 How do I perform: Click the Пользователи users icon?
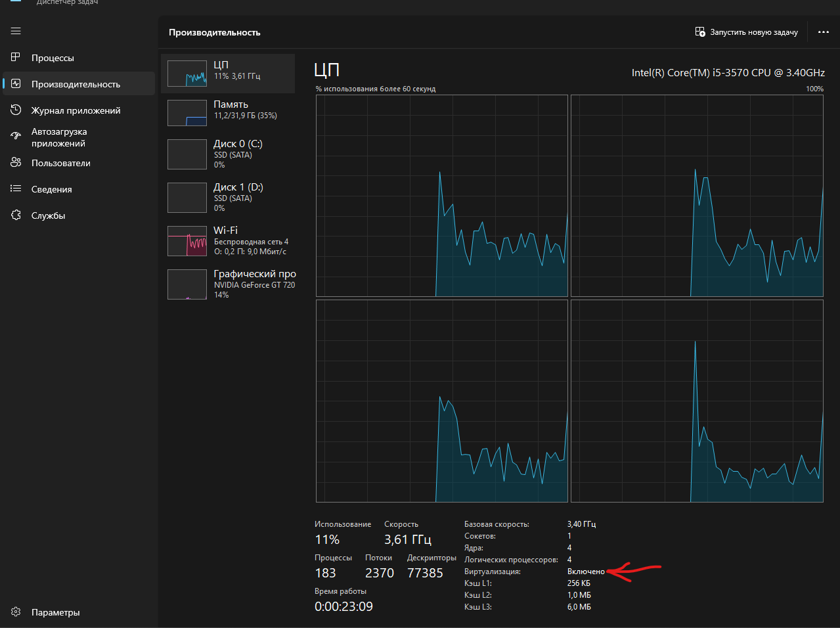(16, 163)
